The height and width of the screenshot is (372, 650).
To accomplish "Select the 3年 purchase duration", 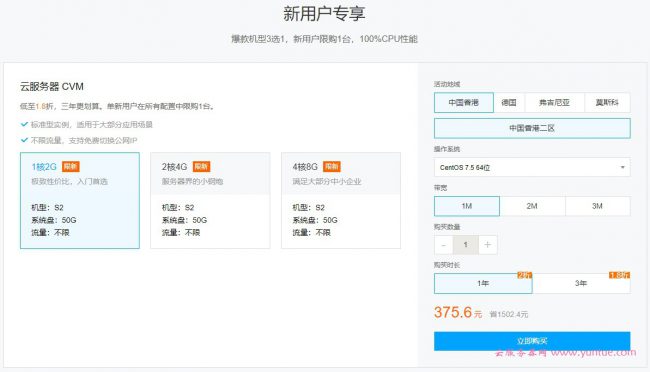I will coord(581,283).
